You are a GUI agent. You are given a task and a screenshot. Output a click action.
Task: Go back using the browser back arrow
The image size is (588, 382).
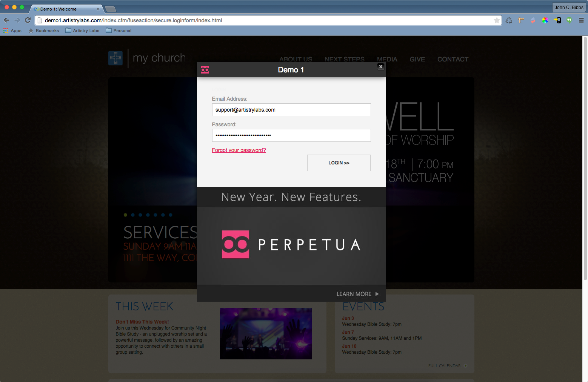pyautogui.click(x=6, y=20)
